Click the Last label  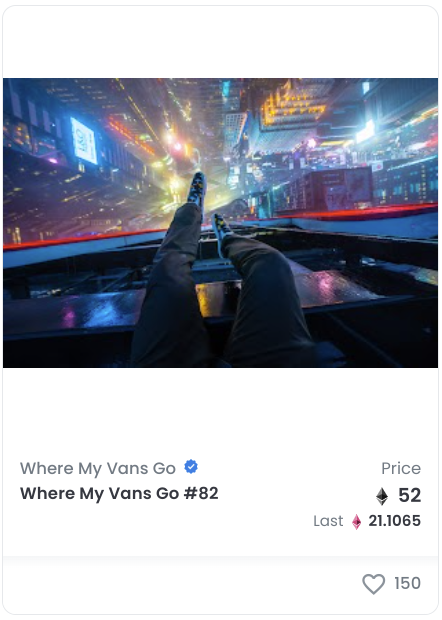point(328,521)
